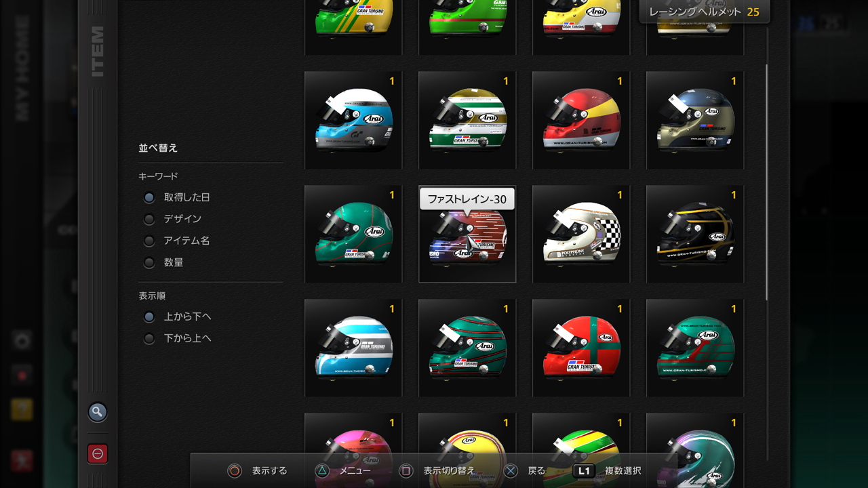Click the square button icon for 表示切り替え
Viewport: 868px width, 488px height.
click(x=406, y=470)
